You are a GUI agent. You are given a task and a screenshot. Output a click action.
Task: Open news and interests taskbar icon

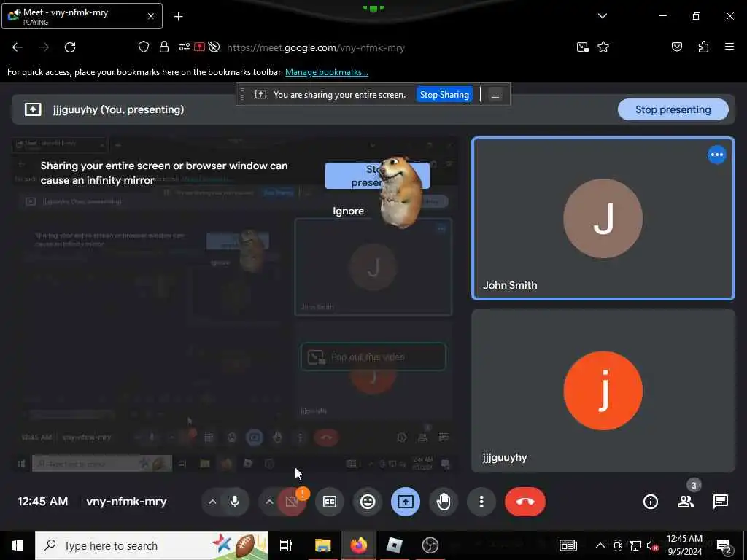[568, 545]
